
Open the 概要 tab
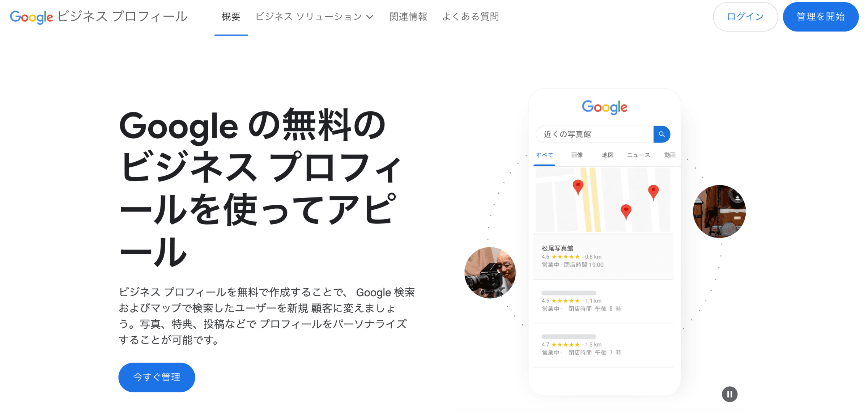point(231,17)
